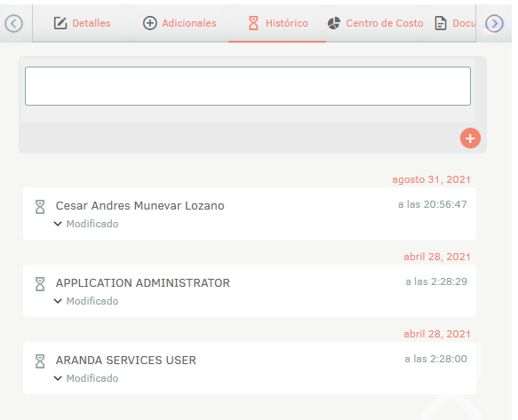Click the Adicionales plus circle icon

(x=149, y=23)
